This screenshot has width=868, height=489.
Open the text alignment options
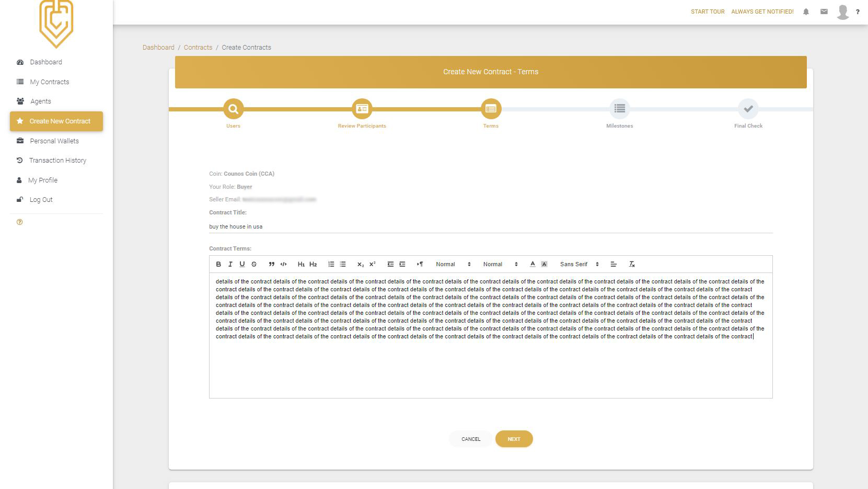[614, 264]
